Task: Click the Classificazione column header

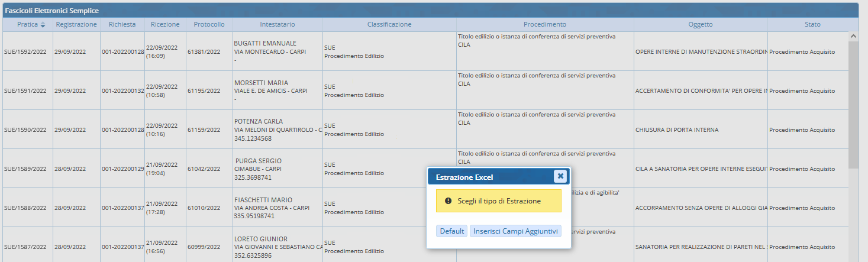Action: (389, 24)
